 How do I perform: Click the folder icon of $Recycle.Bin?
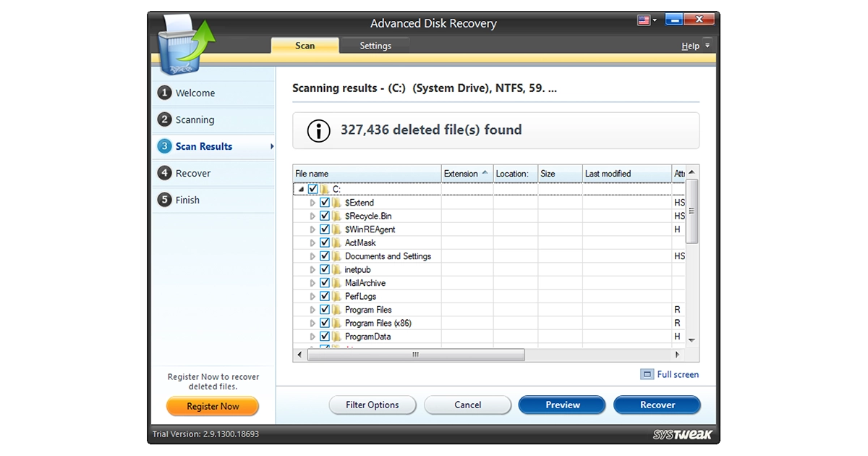pyautogui.click(x=336, y=216)
